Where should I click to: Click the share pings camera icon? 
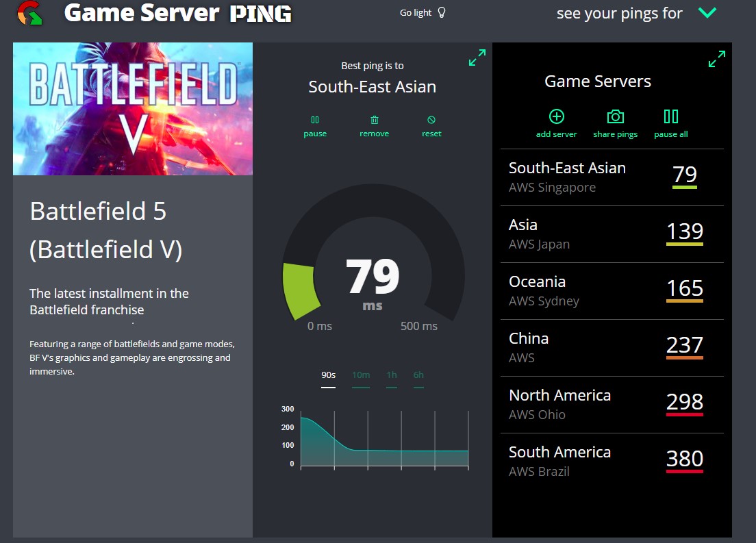click(x=616, y=116)
